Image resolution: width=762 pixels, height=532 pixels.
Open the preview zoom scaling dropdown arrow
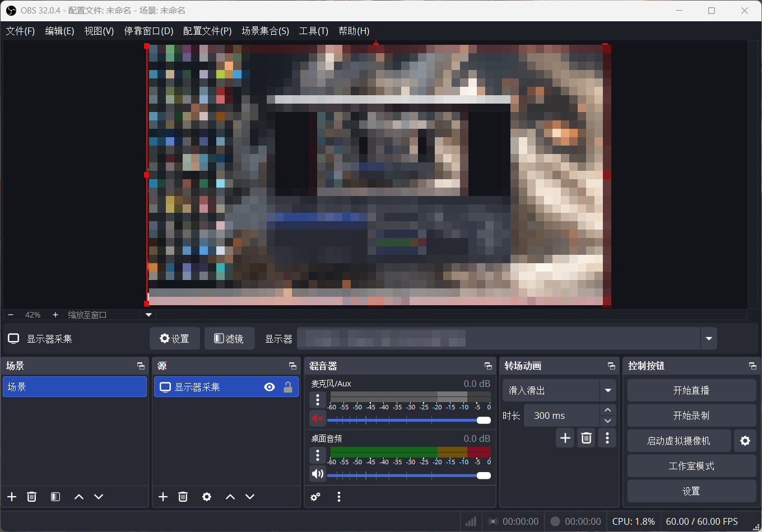(148, 315)
